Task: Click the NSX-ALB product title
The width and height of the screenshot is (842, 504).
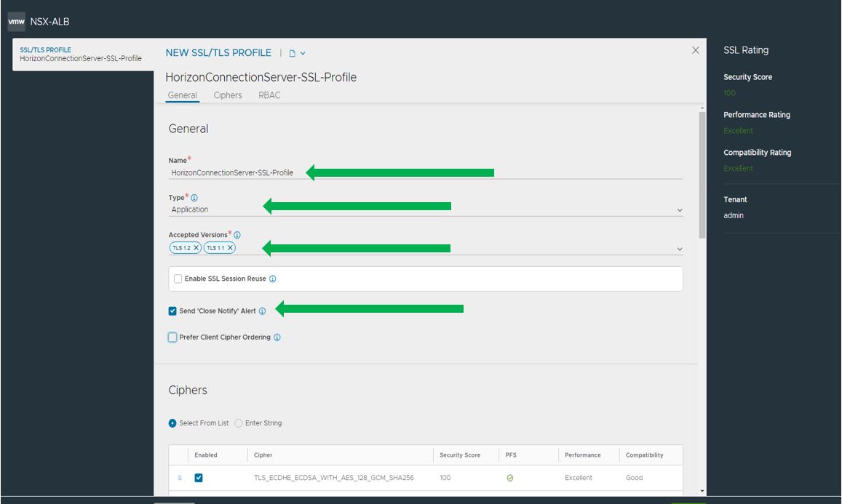Action: tap(50, 22)
